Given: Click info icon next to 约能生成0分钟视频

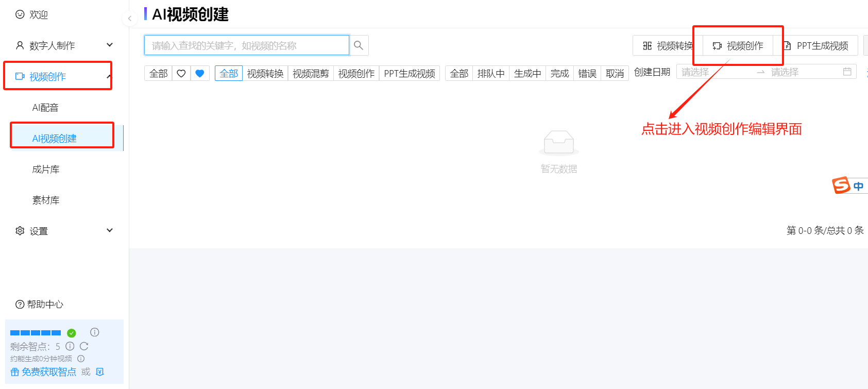Looking at the screenshot, I should [81, 359].
